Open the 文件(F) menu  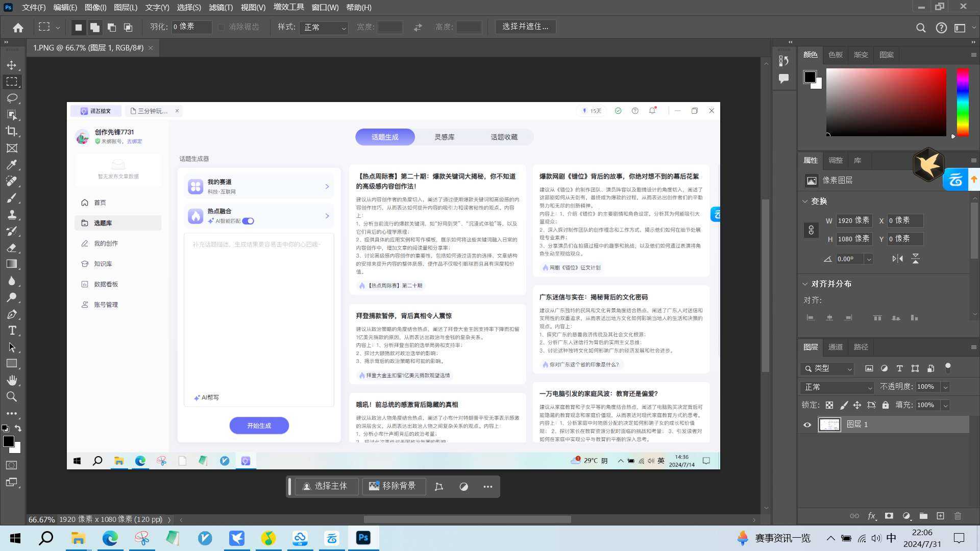(34, 7)
